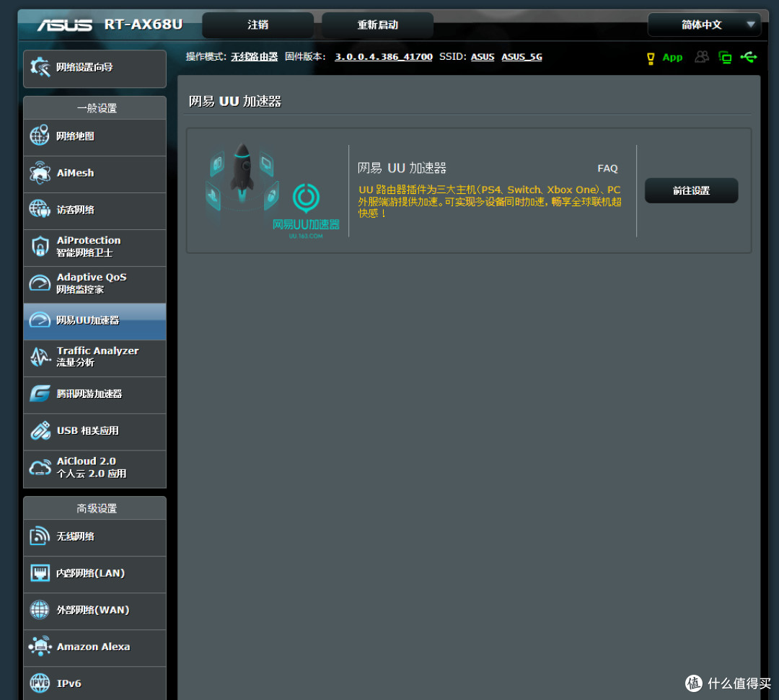The width and height of the screenshot is (779, 700).
Task: Select Adaptive QoS 网络监控家 entry
Action: click(x=94, y=284)
